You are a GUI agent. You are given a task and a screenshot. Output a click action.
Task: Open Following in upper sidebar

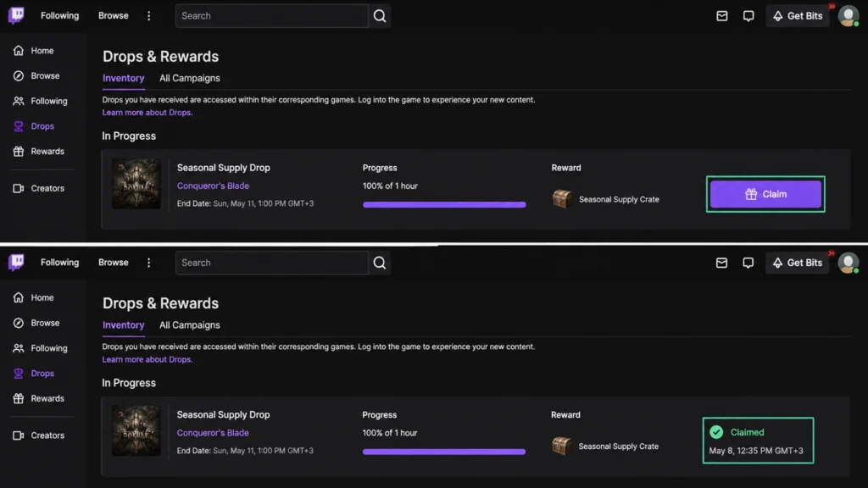(41, 101)
